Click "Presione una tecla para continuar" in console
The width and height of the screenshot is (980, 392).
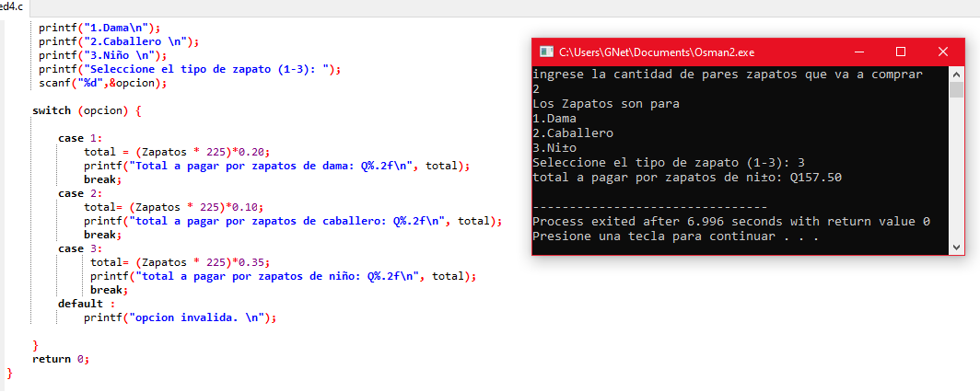[676, 236]
